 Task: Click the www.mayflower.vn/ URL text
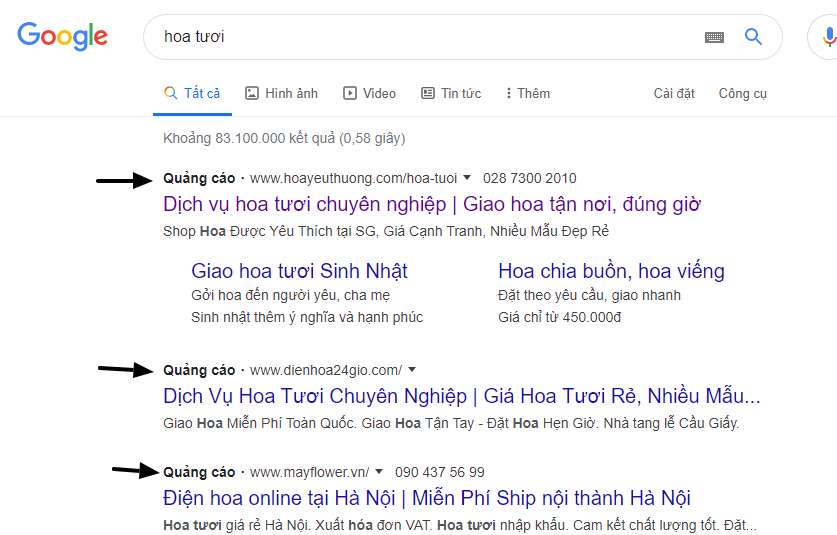point(309,473)
